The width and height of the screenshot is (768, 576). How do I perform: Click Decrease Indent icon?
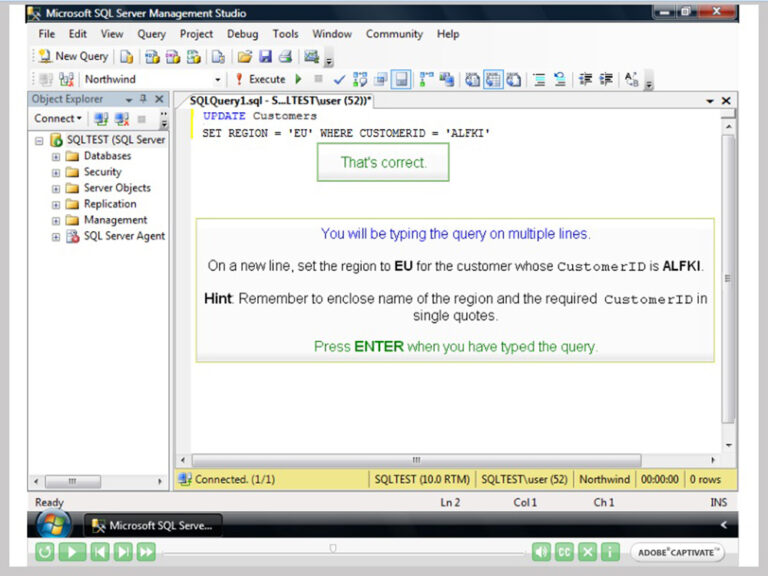coord(586,79)
